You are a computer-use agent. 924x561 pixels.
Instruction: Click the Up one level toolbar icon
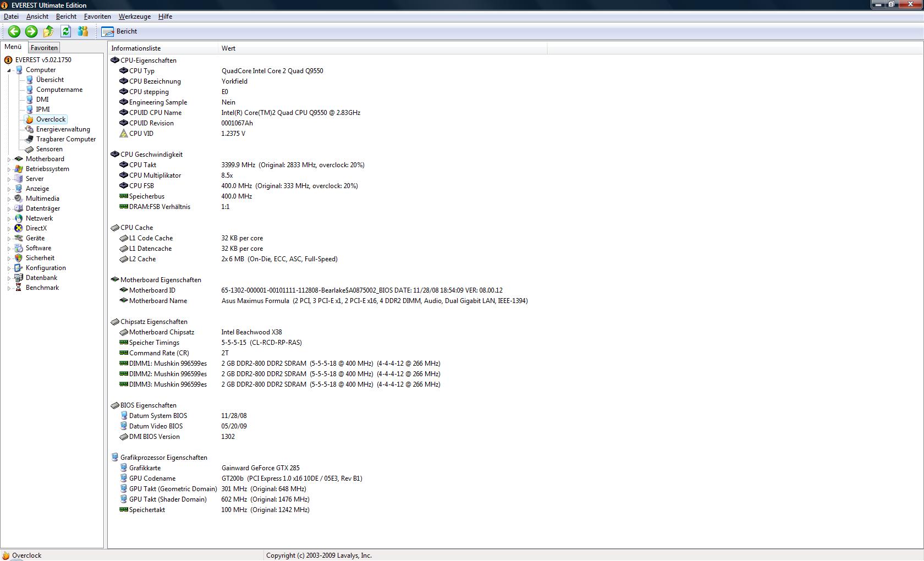48,31
